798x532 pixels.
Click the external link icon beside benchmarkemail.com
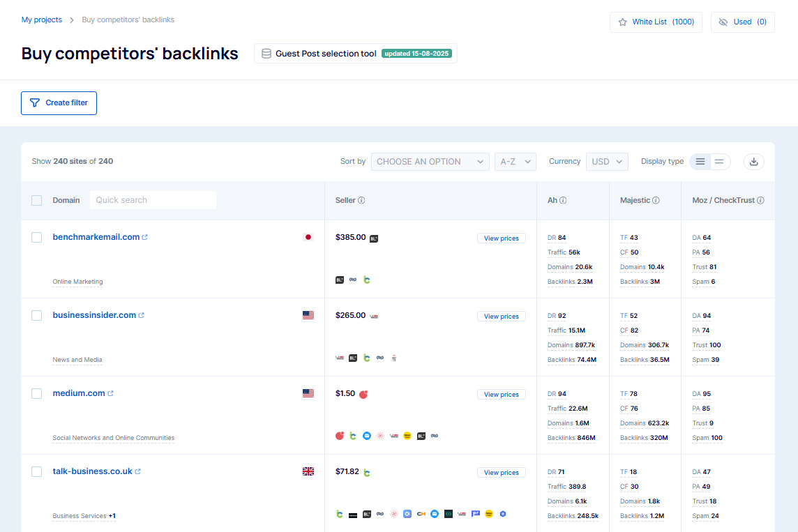pyautogui.click(x=144, y=237)
